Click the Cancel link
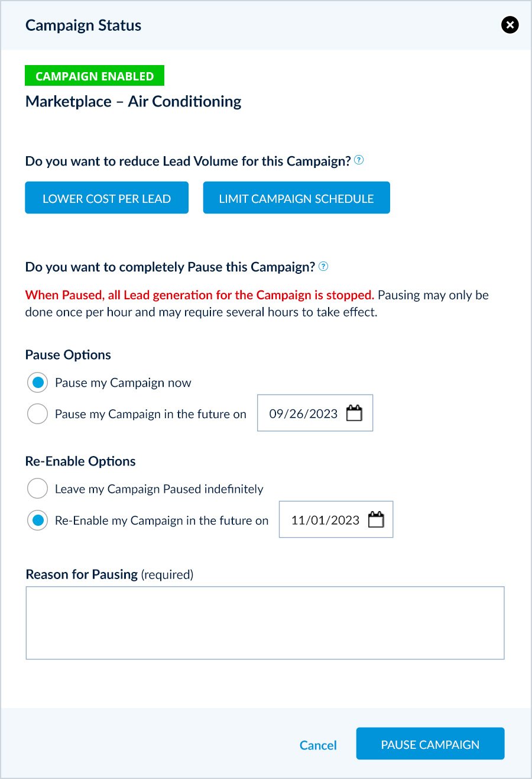 (x=317, y=745)
